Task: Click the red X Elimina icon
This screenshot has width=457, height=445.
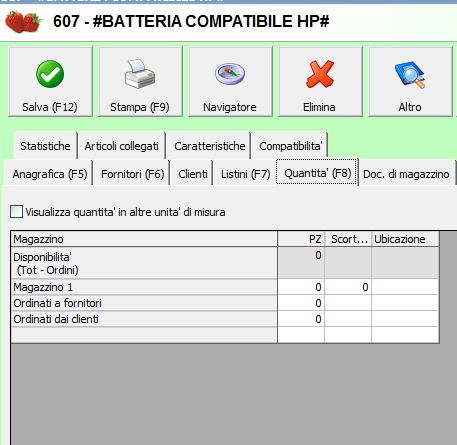Action: [x=320, y=74]
